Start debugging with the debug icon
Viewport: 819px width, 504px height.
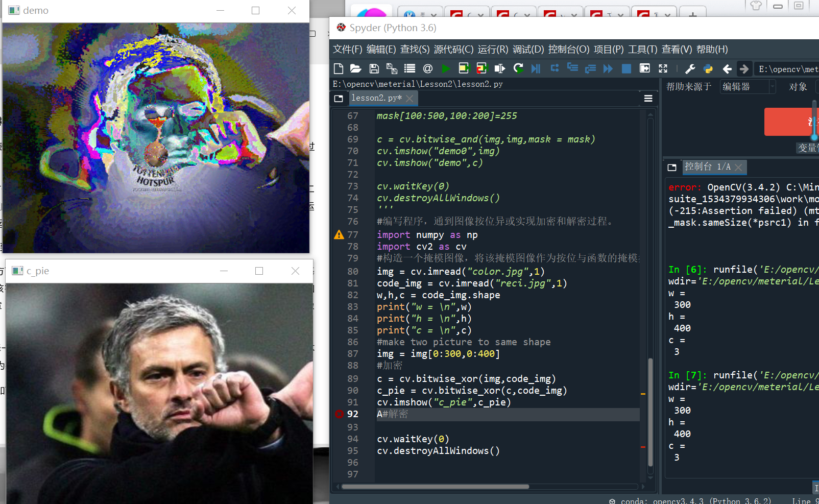point(536,68)
